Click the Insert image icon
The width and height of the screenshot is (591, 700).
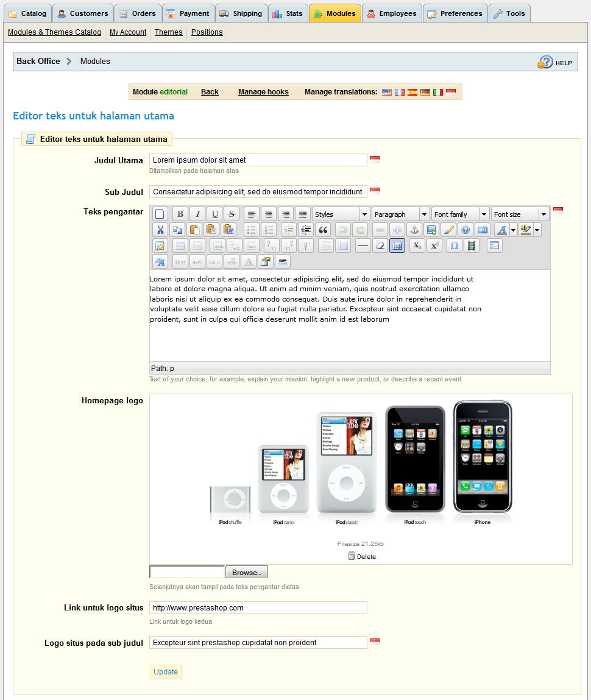pos(431,230)
